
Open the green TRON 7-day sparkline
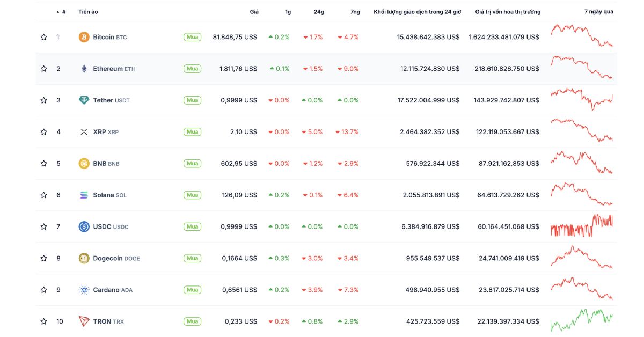[x=581, y=320]
